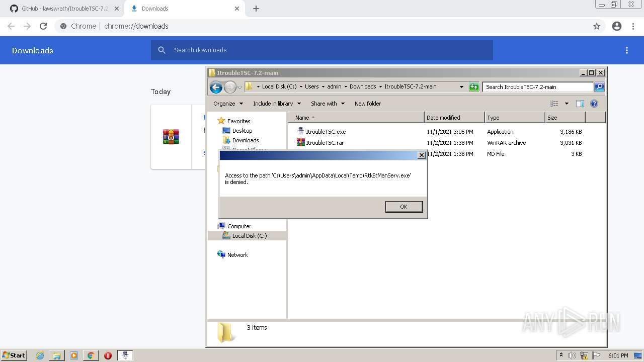Screen dimensions: 644x362
Task: Click Users breadcrumb in address bar
Action: 311,86
